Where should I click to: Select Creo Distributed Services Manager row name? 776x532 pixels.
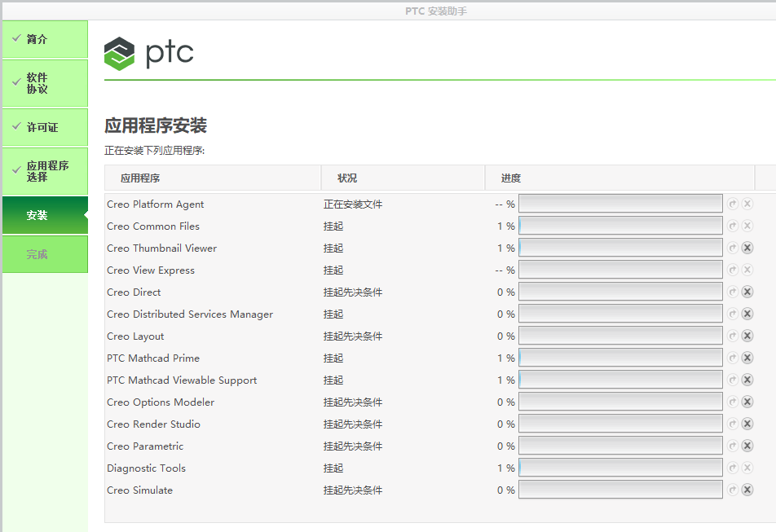(x=190, y=314)
